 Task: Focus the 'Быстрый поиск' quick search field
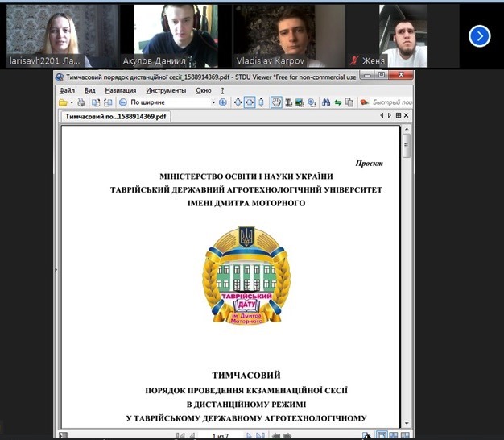click(x=392, y=102)
